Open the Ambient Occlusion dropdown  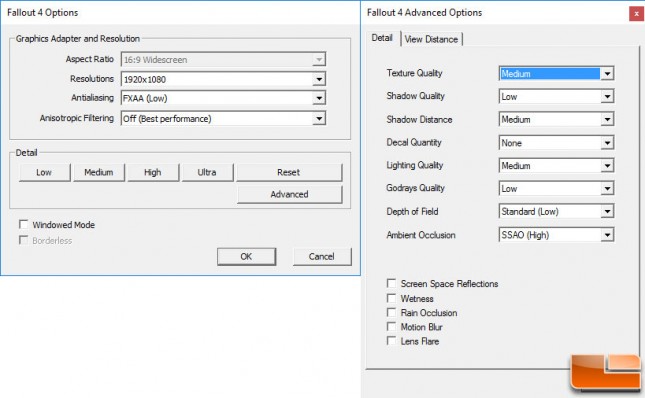557,235
